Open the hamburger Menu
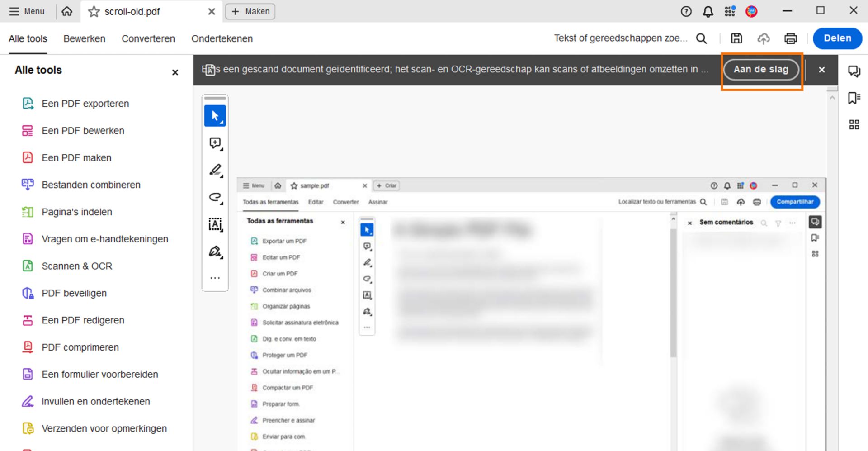The width and height of the screenshot is (868, 451). [26, 11]
